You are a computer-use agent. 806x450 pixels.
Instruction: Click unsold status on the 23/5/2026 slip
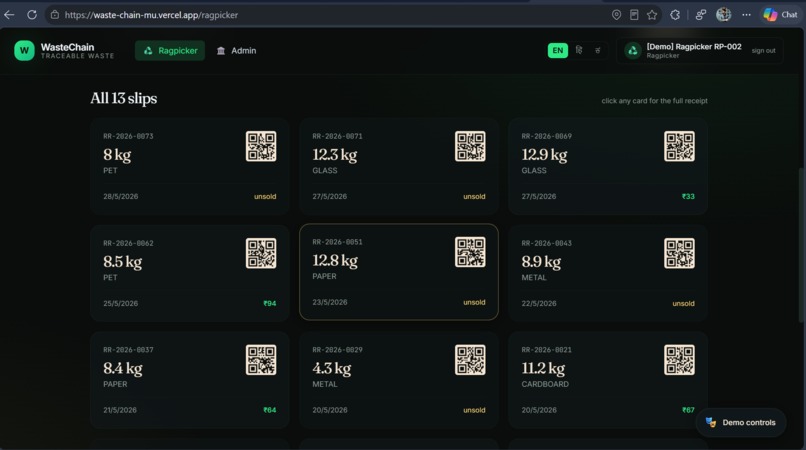(474, 302)
